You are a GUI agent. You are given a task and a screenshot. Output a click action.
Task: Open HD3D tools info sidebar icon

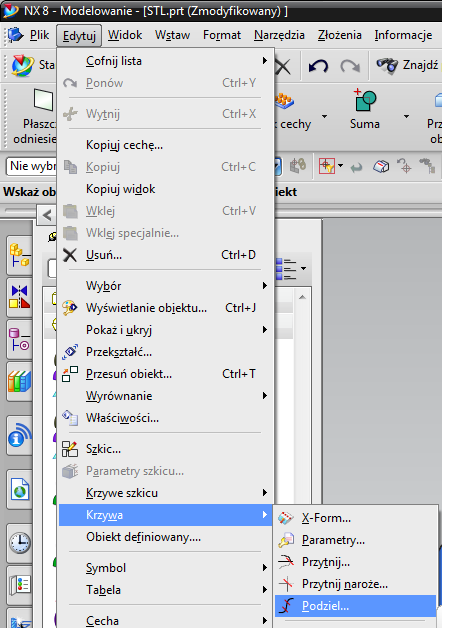20,435
